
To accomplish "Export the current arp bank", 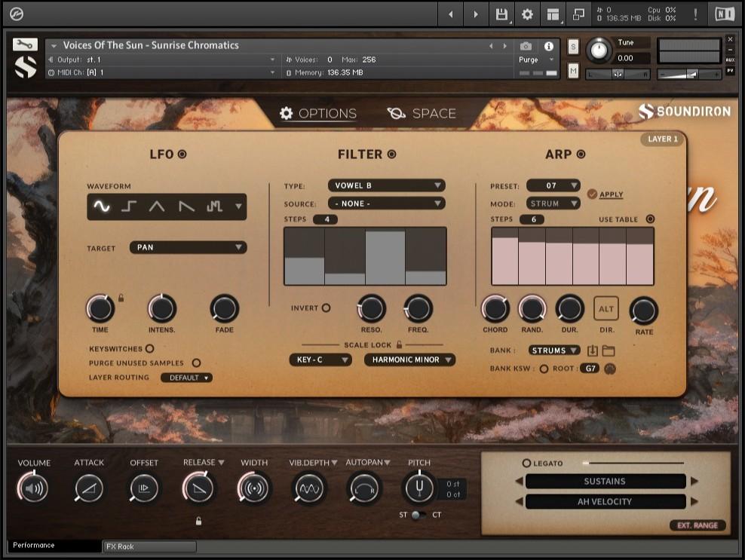I will pos(591,350).
